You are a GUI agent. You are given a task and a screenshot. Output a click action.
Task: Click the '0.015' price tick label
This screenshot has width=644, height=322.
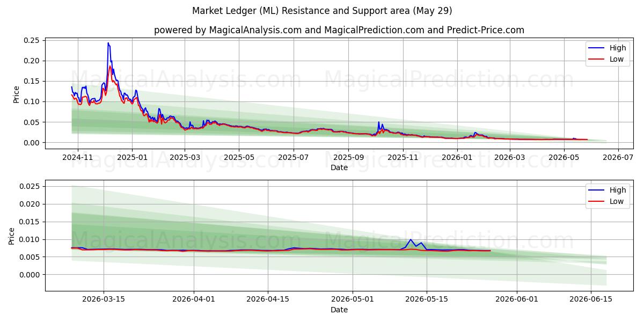[30, 222]
